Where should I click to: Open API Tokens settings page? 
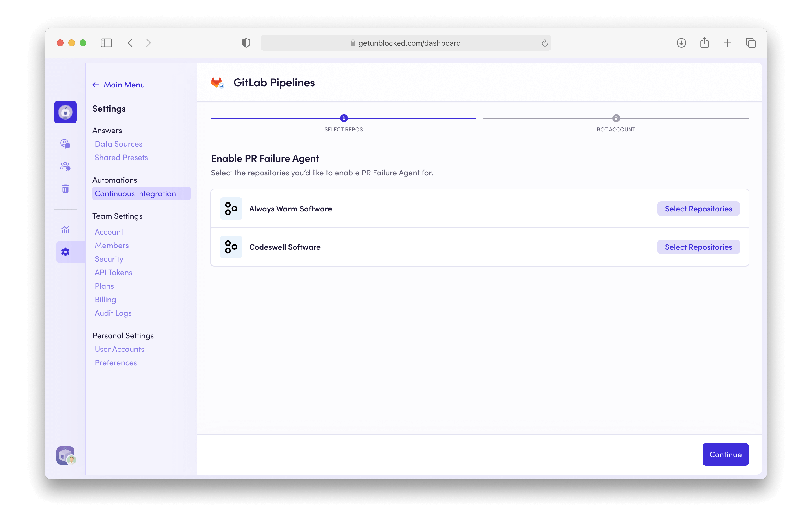113,272
